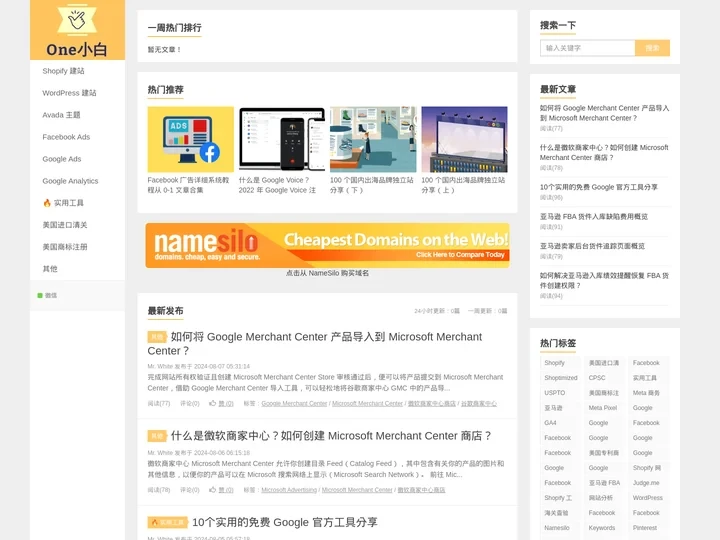Click the search keyword input field
The width and height of the screenshot is (720, 540).
click(x=588, y=48)
